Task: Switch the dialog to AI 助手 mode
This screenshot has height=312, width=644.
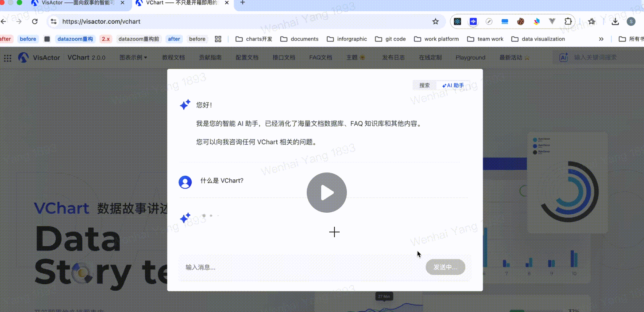Action: [x=453, y=85]
